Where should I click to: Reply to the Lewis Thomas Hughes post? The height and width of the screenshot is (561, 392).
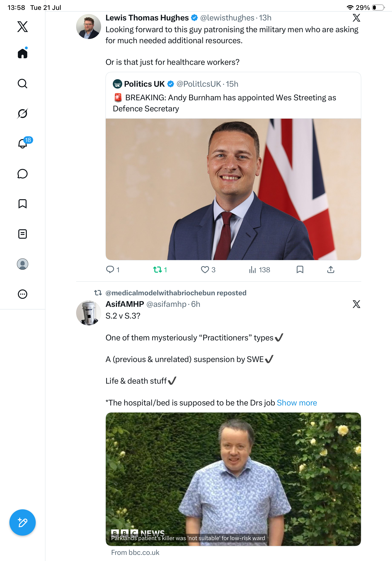tap(113, 269)
